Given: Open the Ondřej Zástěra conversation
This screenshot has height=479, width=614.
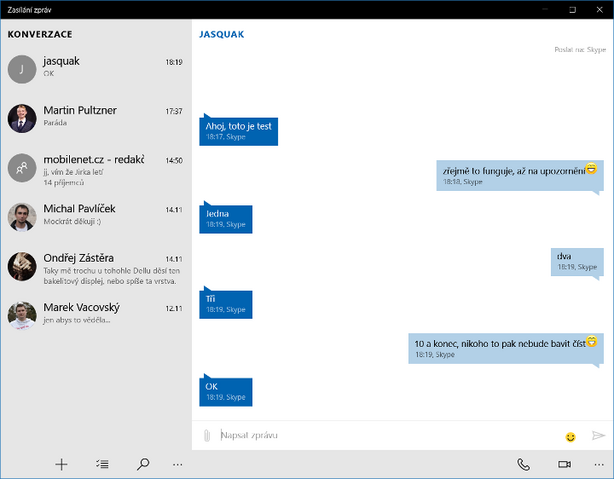Looking at the screenshot, I should (x=96, y=269).
